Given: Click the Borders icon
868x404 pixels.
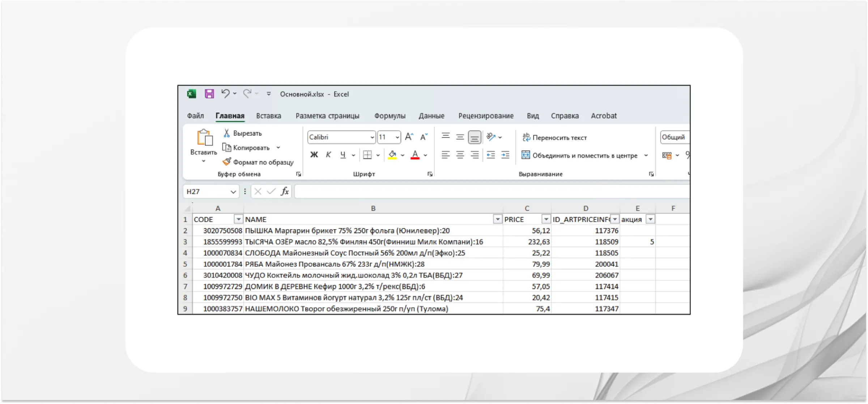Looking at the screenshot, I should click(367, 155).
